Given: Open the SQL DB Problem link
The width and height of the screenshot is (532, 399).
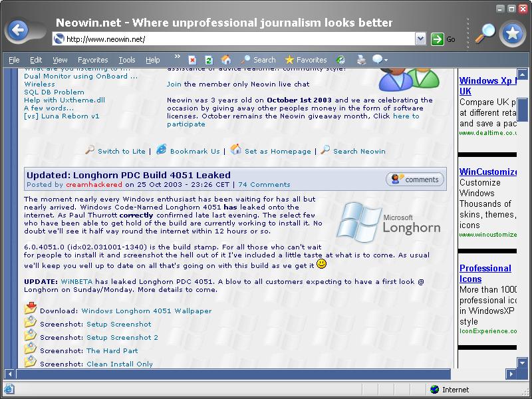Looking at the screenshot, I should pyautogui.click(x=54, y=92).
